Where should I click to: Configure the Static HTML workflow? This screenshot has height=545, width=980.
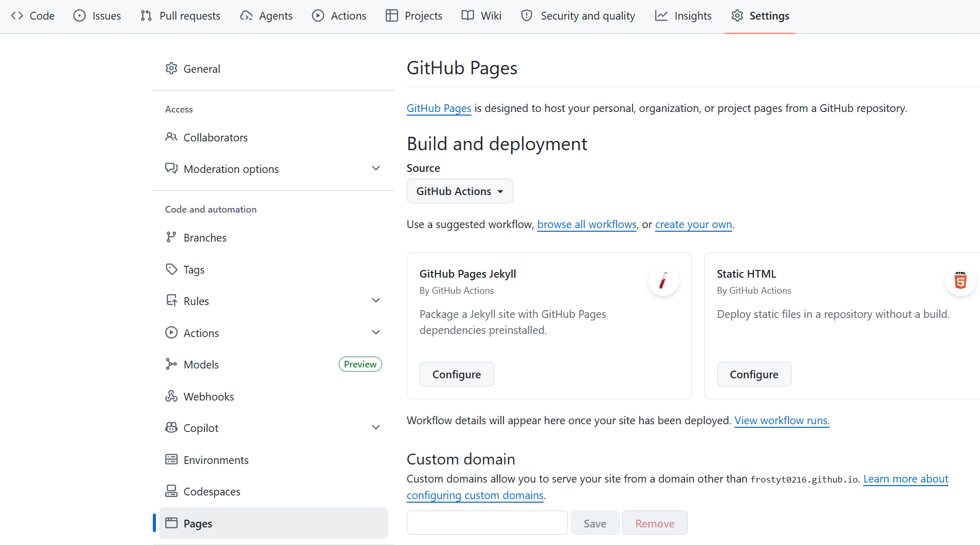coord(754,374)
